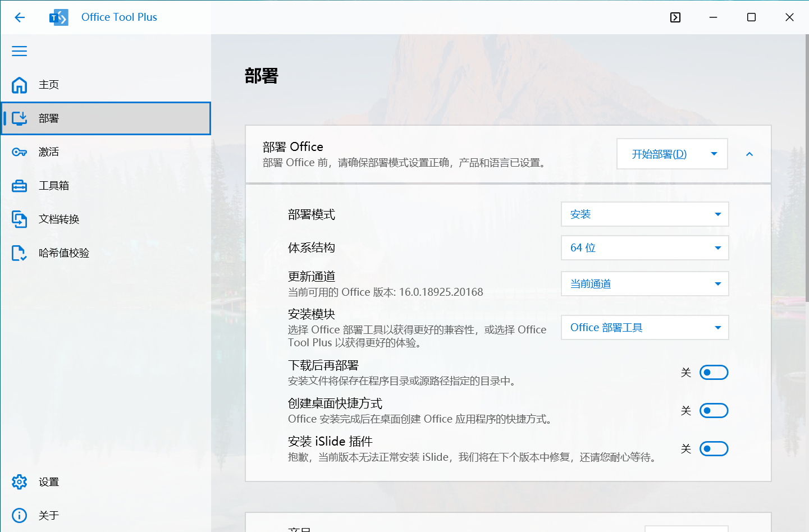Click the back arrow icon
Viewport: 809px width, 532px height.
[x=20, y=17]
